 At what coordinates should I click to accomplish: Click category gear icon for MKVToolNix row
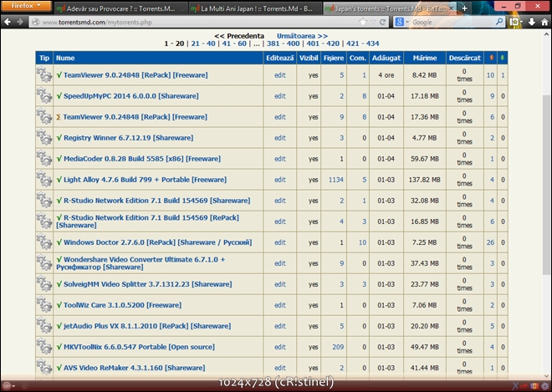(x=44, y=347)
